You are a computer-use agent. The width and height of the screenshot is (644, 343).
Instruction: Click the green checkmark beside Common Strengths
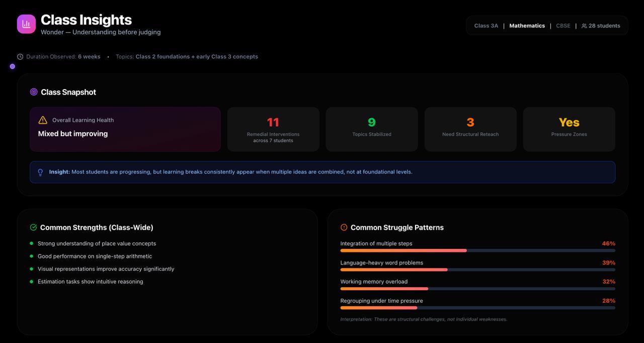[x=34, y=227]
